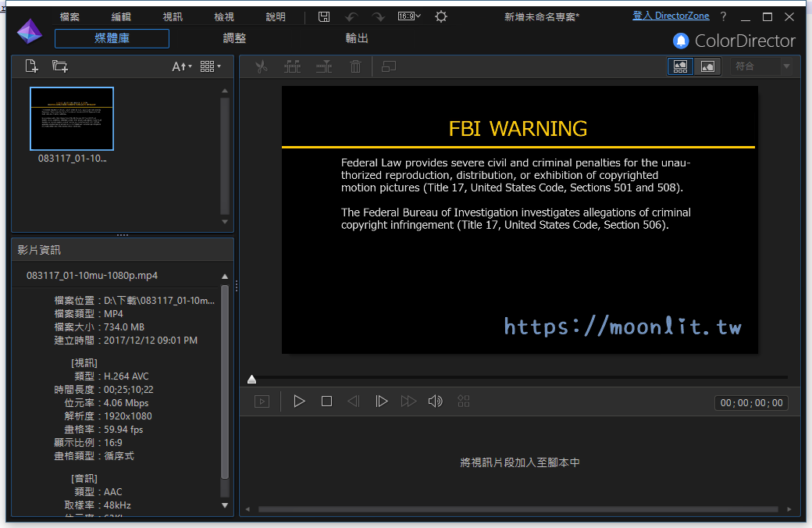
Task: Click the notification bell beside ColorDirector
Action: click(x=681, y=41)
